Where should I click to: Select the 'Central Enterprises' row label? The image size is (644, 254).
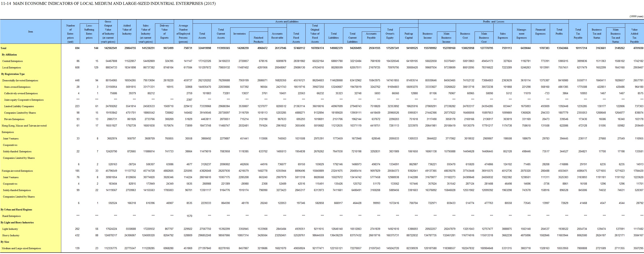13,61
